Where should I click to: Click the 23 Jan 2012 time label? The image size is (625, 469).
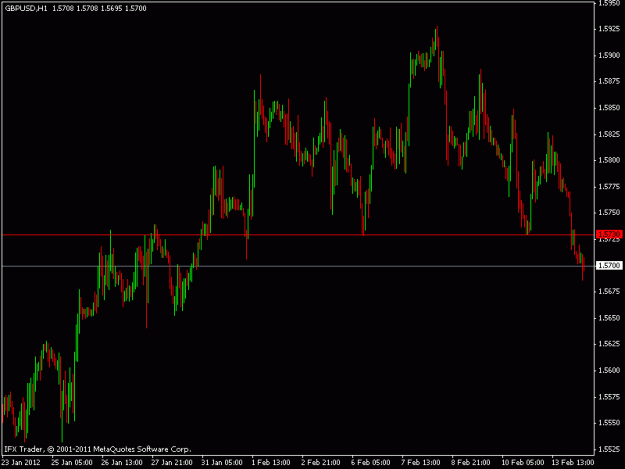(x=21, y=462)
